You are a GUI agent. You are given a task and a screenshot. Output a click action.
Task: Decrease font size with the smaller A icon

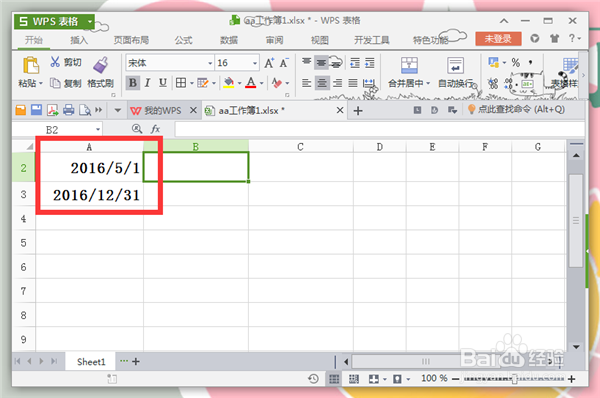[x=284, y=63]
